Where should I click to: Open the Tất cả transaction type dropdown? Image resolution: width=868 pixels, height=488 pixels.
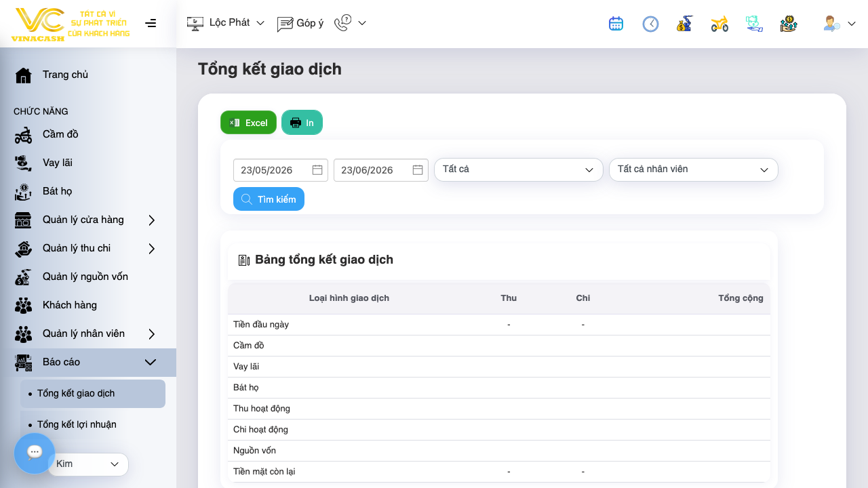pos(519,169)
